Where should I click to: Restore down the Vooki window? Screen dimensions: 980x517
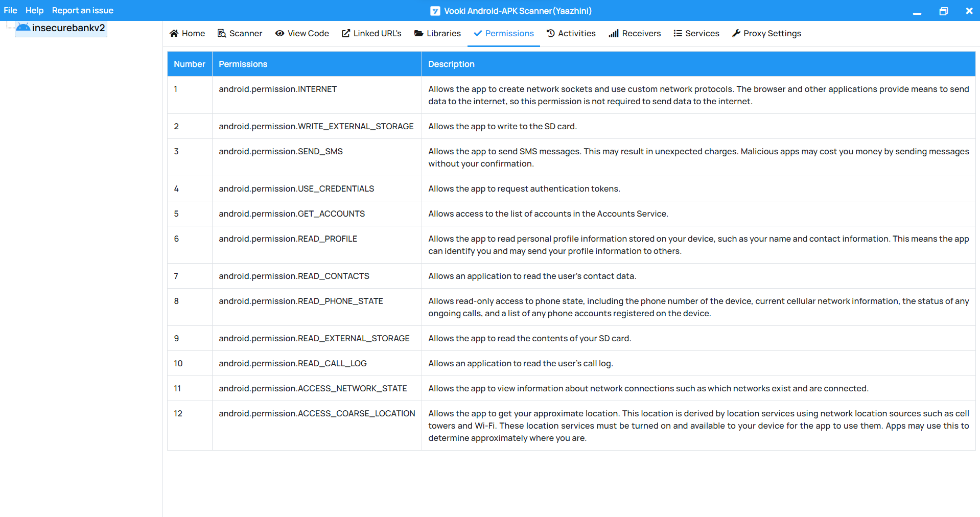[943, 11]
